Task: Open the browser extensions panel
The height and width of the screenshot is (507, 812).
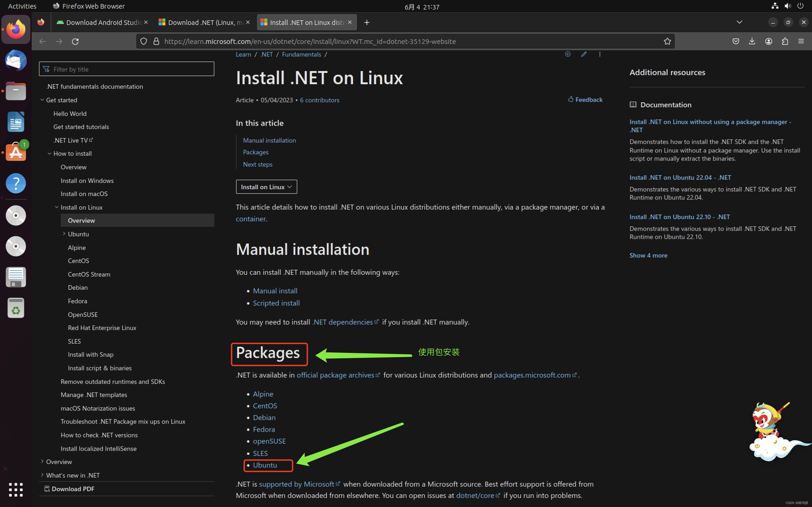Action: (785, 41)
